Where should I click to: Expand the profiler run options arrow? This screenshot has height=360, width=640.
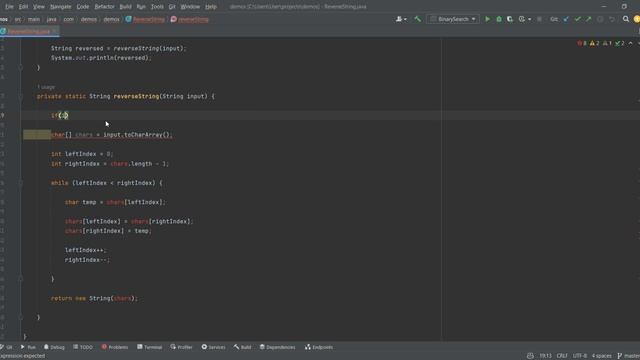[529, 19]
